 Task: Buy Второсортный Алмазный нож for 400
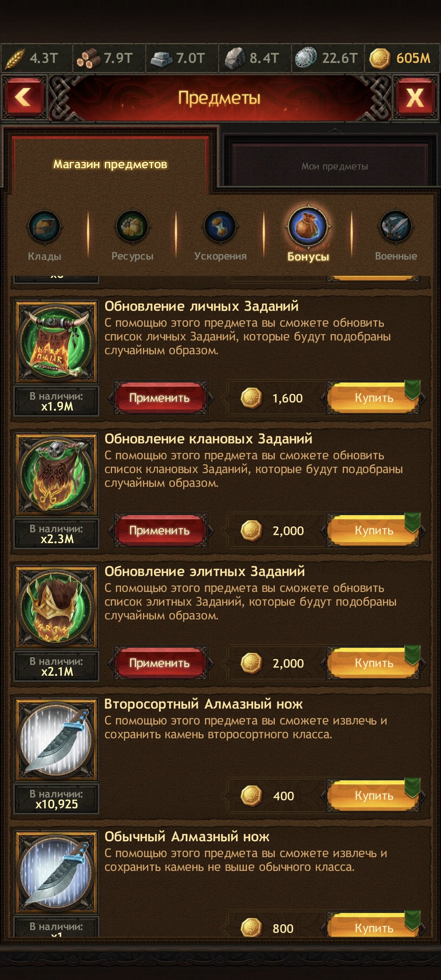(374, 795)
